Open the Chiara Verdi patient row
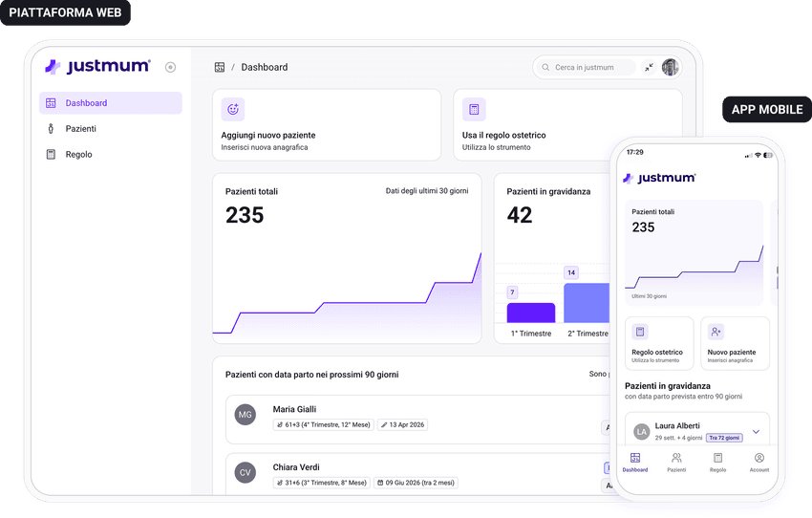Viewport: 812px width, 518px height. point(417,474)
